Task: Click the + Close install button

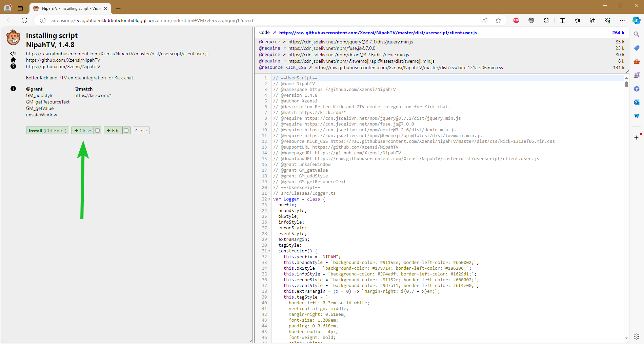Action: 83,131
